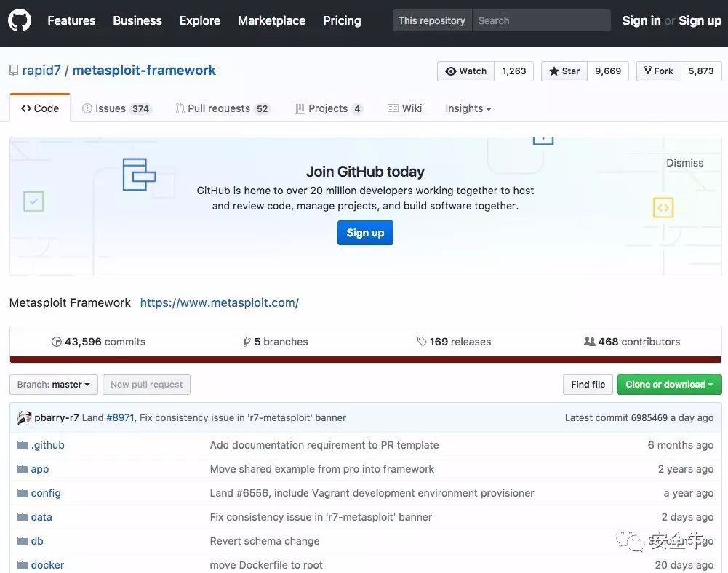Click the Search input field

(x=541, y=20)
